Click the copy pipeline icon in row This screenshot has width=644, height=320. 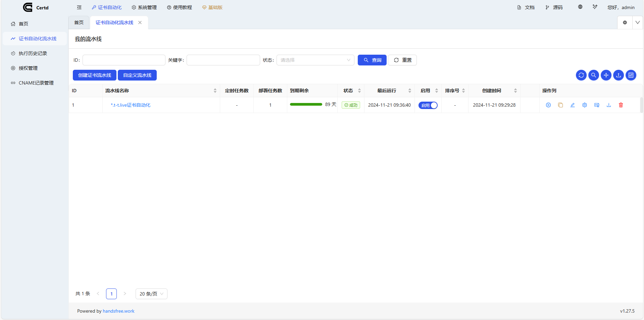560,105
